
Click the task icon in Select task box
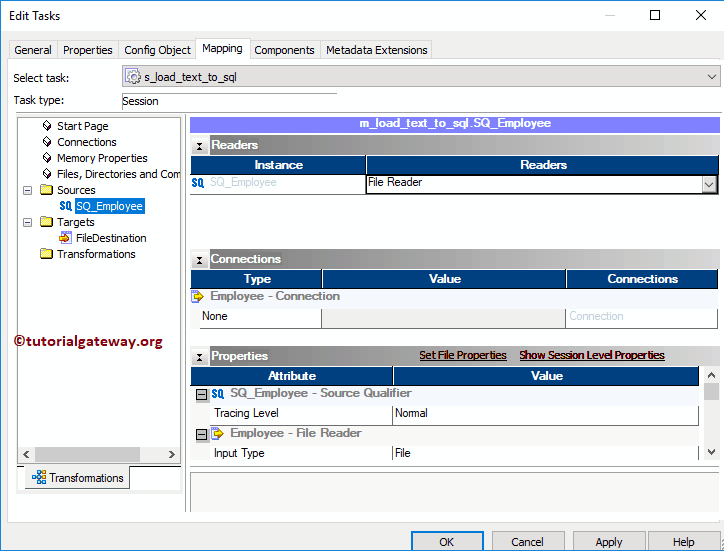pos(134,77)
